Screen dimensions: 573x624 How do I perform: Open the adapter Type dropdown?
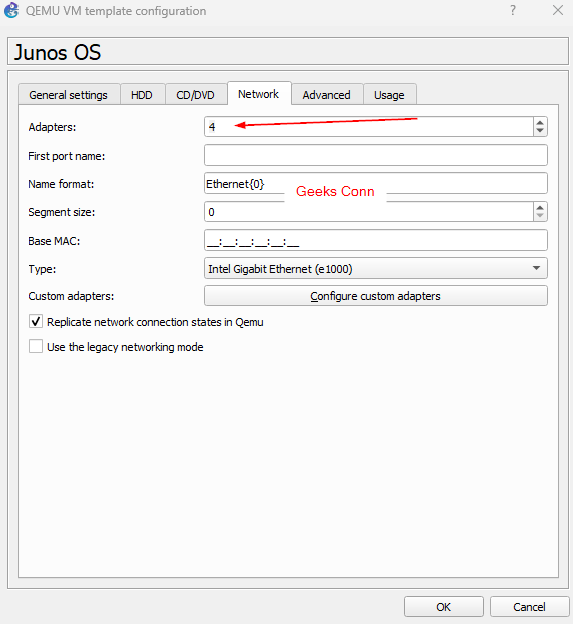coord(376,269)
